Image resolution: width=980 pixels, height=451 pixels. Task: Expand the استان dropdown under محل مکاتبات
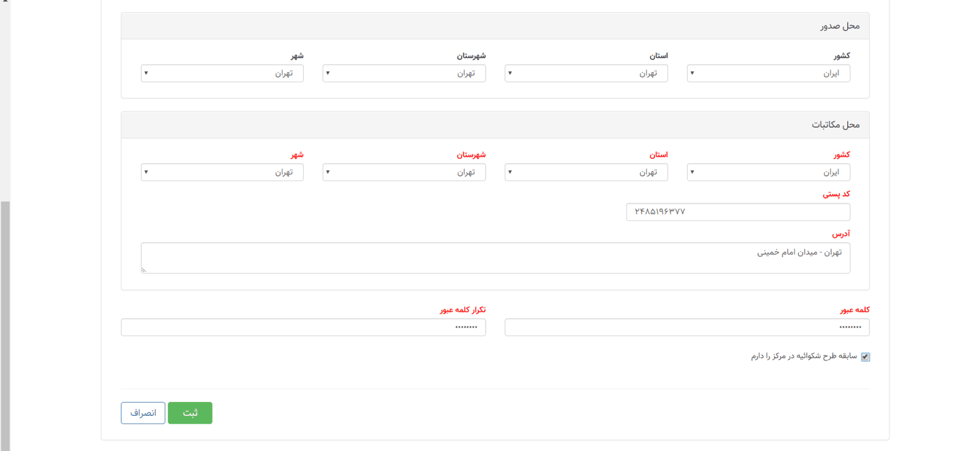tap(586, 172)
